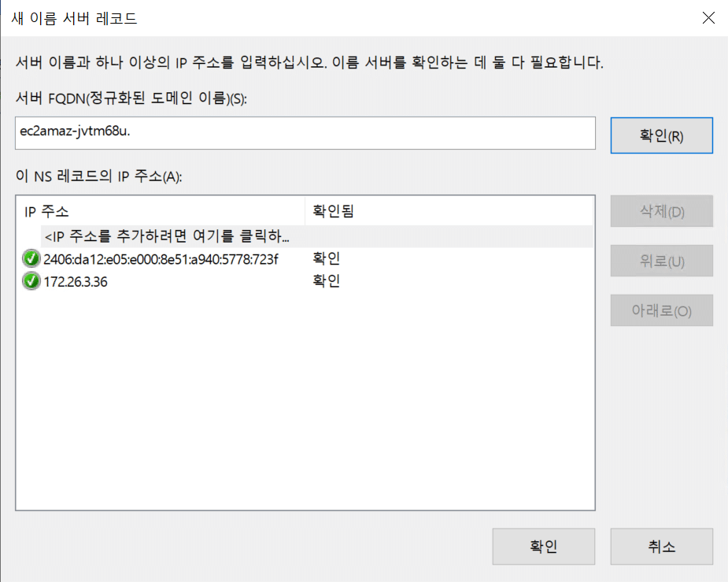
Task: Click the 확인(R) resolve button for the FQDN
Action: click(661, 135)
